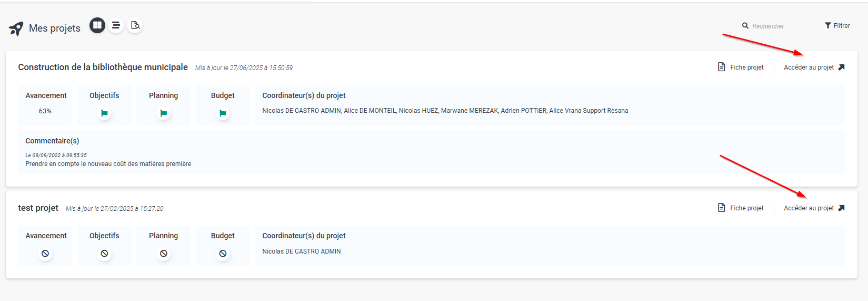Screen dimensions: 868x301
Task: Open Accéder au projet for bibliothèque municipale
Action: point(814,67)
